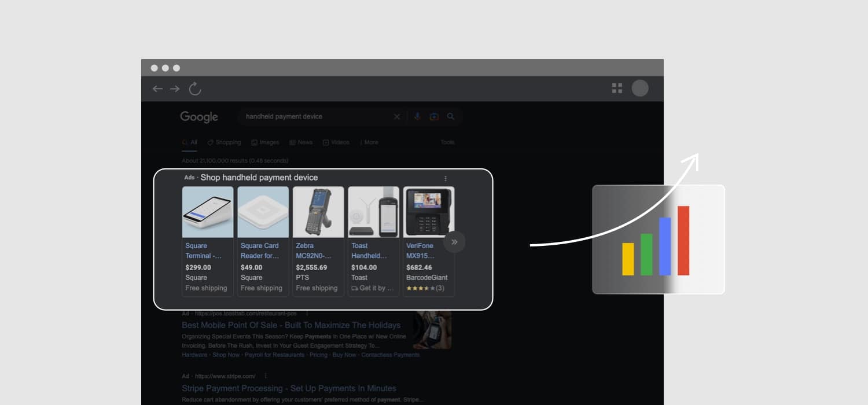
Task: Open the Toast Handheld product link
Action: click(x=369, y=251)
